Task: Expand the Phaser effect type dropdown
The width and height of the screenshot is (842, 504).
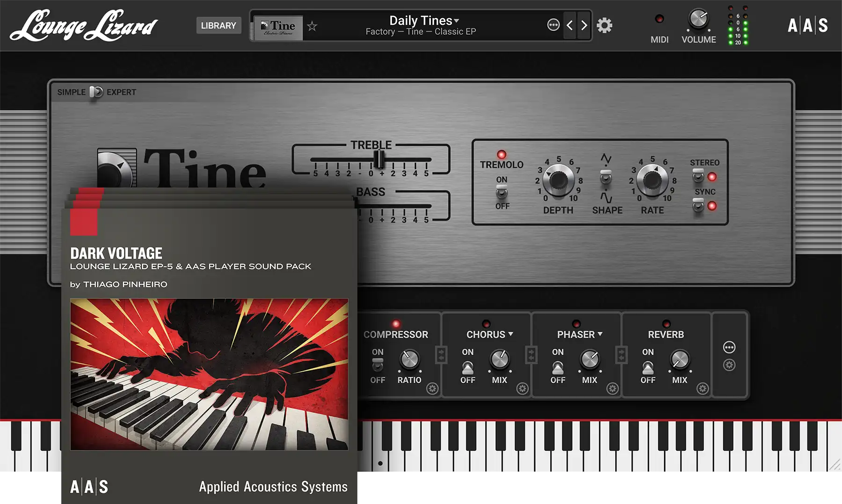Action: (x=580, y=334)
